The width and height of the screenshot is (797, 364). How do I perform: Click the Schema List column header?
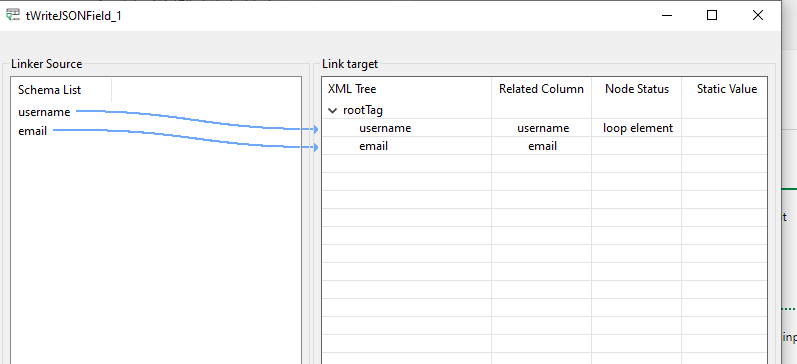61,90
